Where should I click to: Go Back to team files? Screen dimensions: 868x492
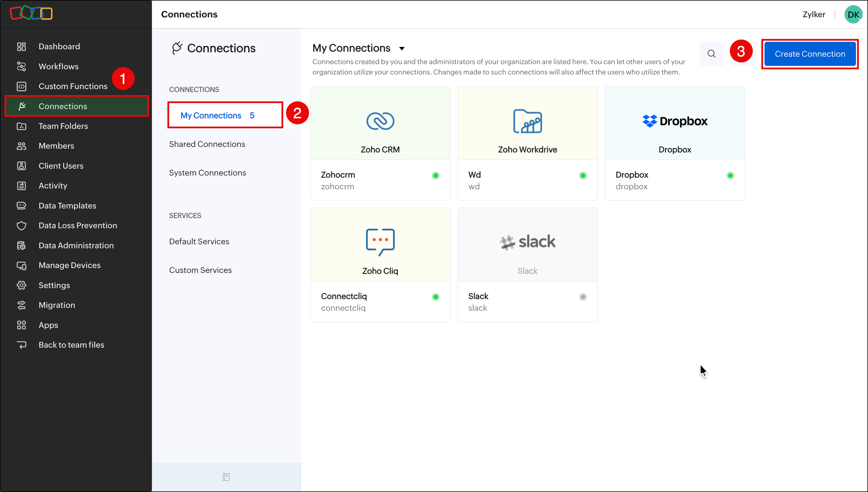(x=71, y=345)
